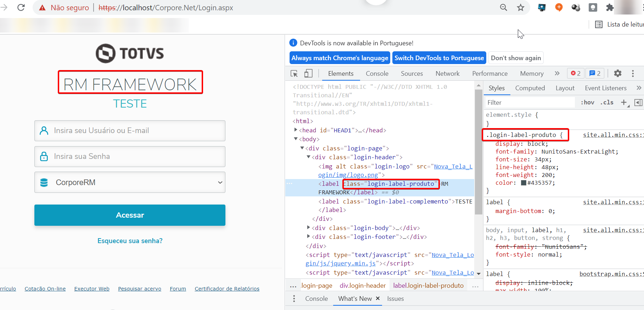This screenshot has height=310, width=644.
Task: Focus the 'Insira sua Senha' password field
Action: click(x=130, y=156)
